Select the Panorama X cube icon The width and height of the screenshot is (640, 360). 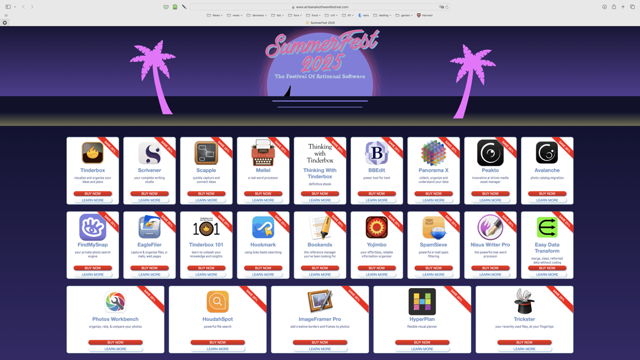pyautogui.click(x=433, y=153)
